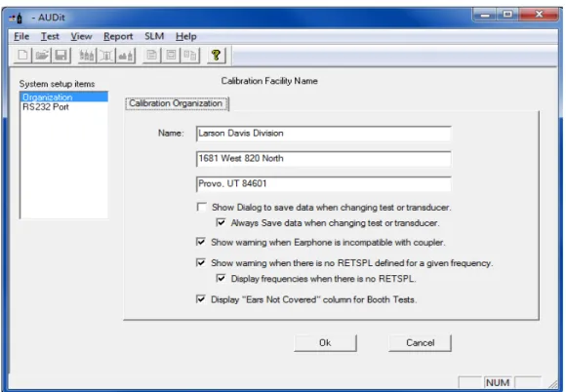Image resolution: width=566 pixels, height=392 pixels.
Task: Click the first report document toolbar icon
Action: point(152,56)
